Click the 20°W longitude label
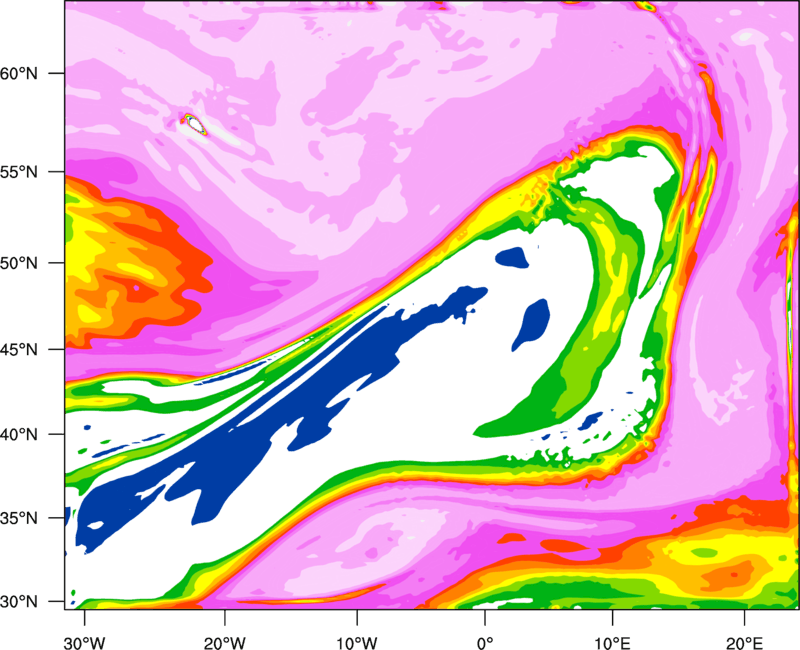Viewport: 800px width, 650px height. point(225,643)
